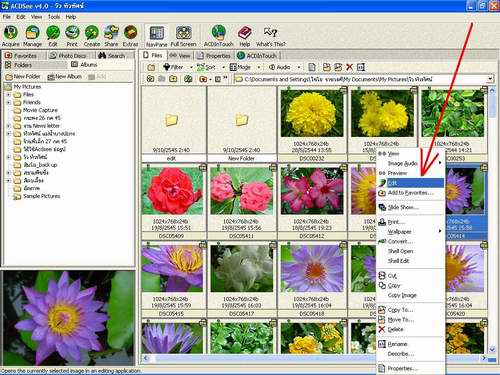Click the New Folder icon in left pane
This screenshot has height=375, width=500.
point(9,77)
